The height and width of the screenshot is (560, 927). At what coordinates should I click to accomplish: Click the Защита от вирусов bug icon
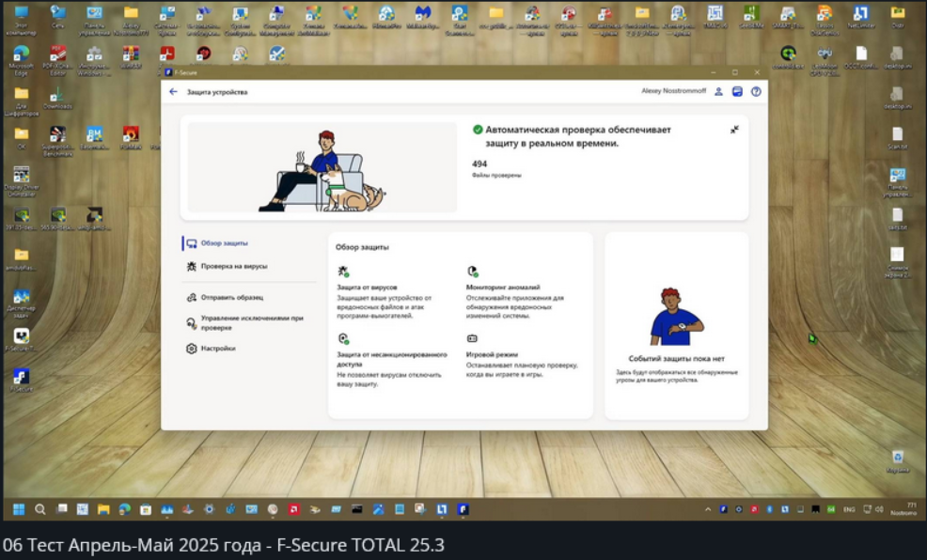pos(343,272)
